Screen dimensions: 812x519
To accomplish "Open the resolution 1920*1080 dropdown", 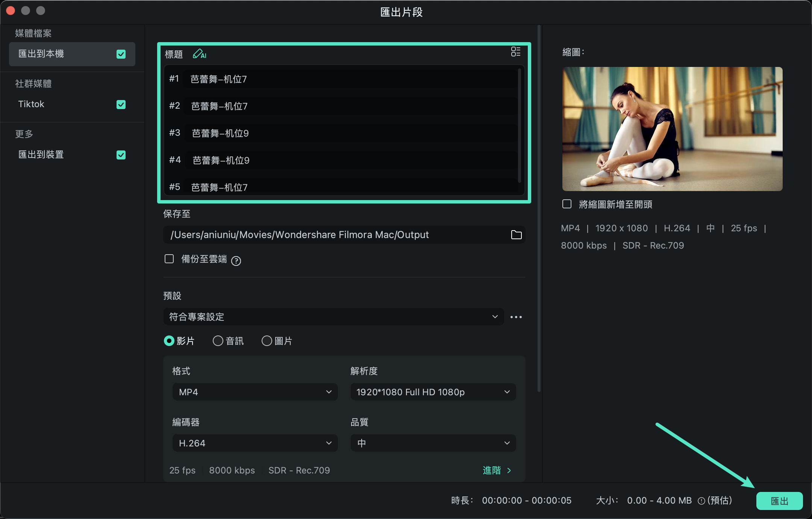I will [433, 392].
